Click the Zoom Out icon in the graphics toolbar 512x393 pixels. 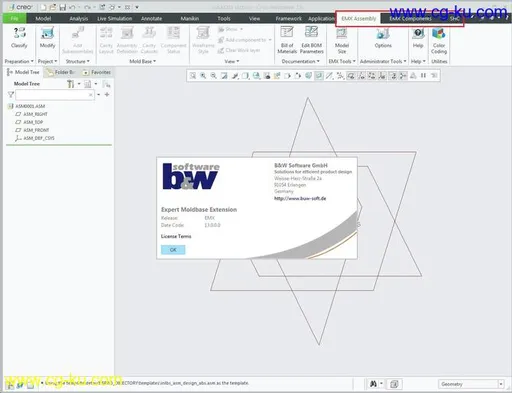[213, 76]
